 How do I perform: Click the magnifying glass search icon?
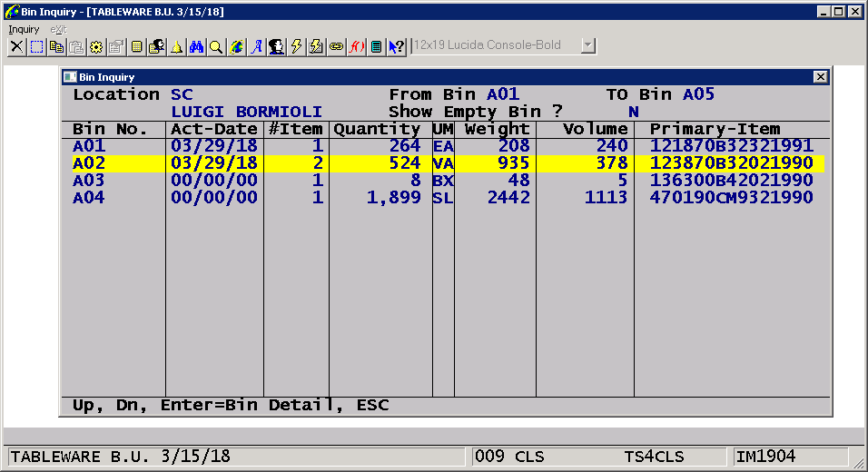tap(216, 46)
